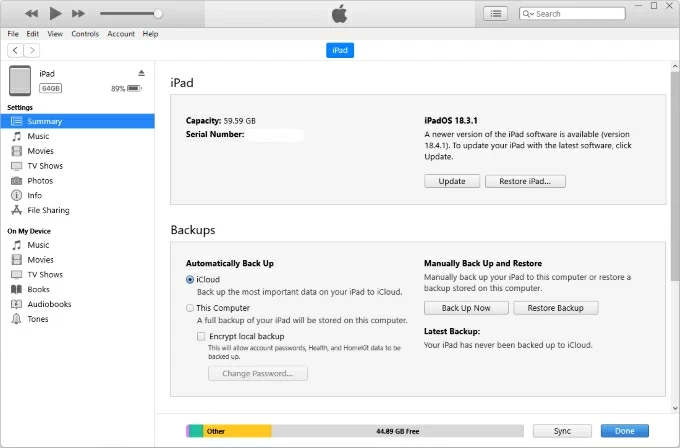Click the navigate Back arrow

coord(16,50)
